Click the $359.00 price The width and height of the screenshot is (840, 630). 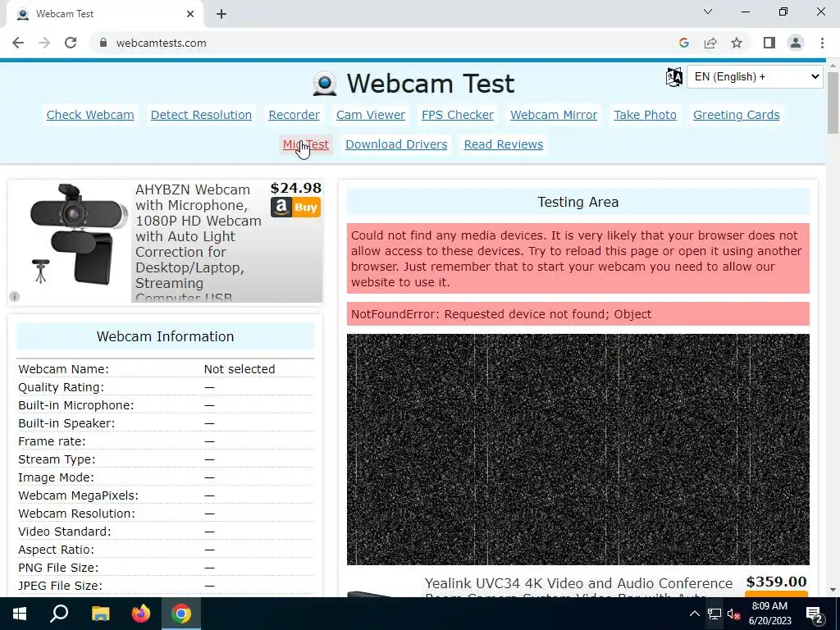(x=776, y=582)
